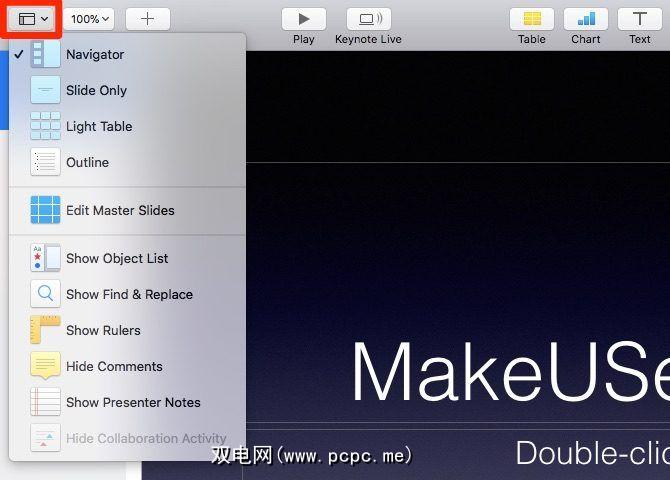Select the checked Navigator view option
670x480 pixels.
pos(95,54)
